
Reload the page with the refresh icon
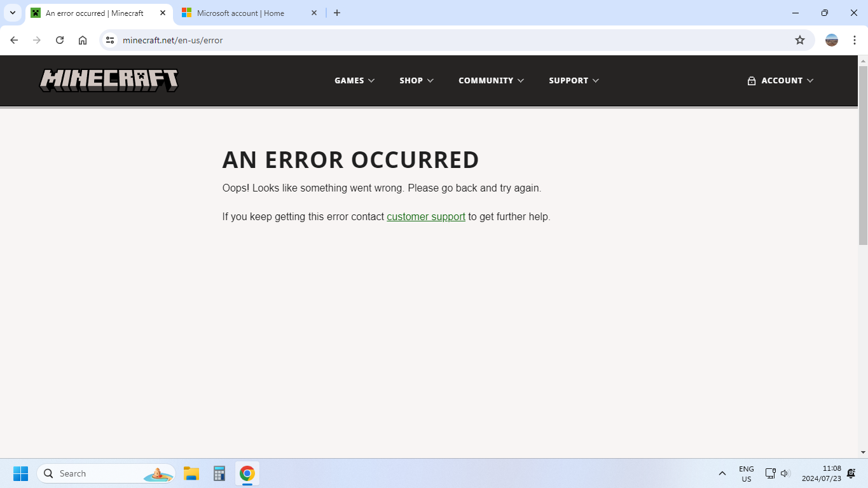tap(60, 40)
